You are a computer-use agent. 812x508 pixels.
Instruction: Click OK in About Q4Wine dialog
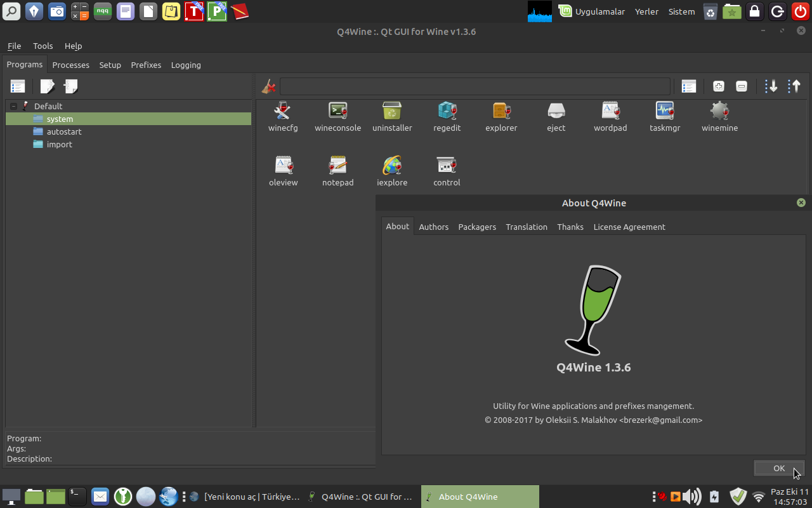[779, 468]
